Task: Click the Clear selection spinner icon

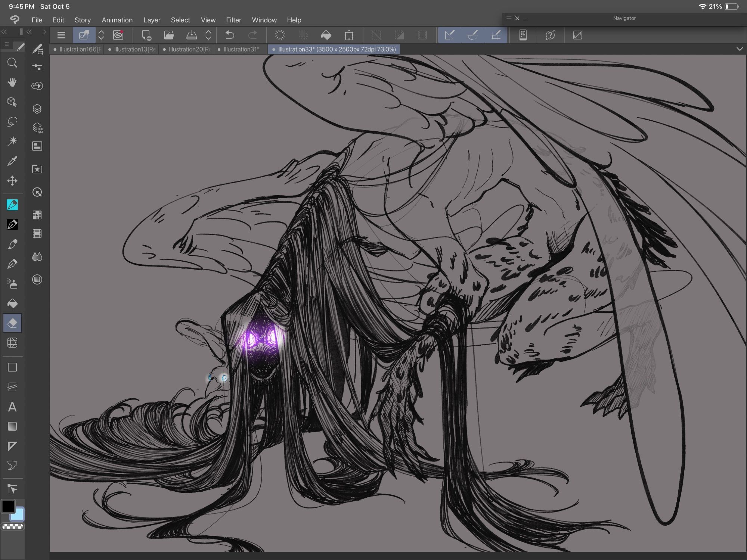Action: click(x=280, y=35)
